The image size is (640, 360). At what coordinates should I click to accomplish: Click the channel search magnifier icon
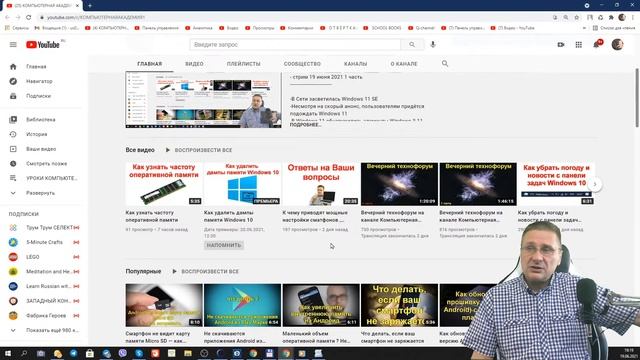445,64
